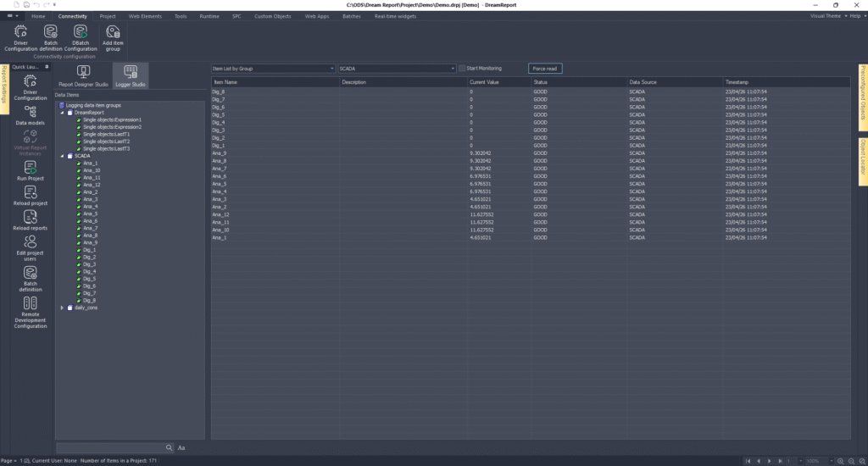Open the Tools ribbon tab
The height and width of the screenshot is (466, 868).
coord(181,16)
